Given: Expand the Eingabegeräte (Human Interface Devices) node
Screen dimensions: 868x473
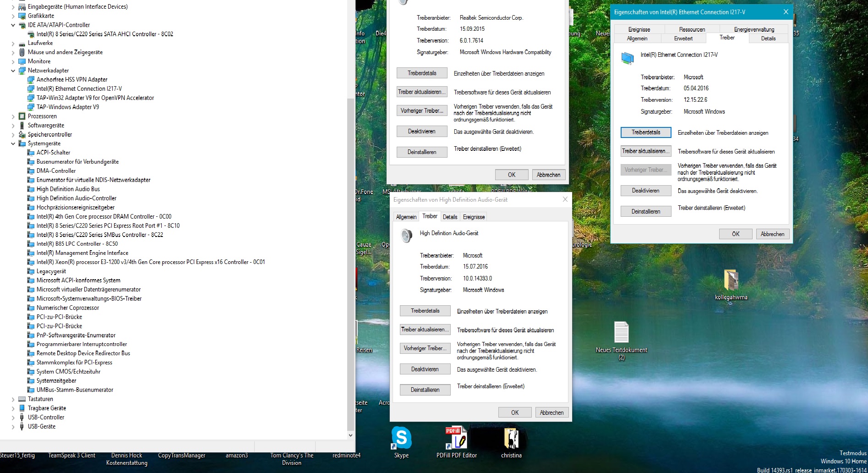Looking at the screenshot, I should pos(13,7).
